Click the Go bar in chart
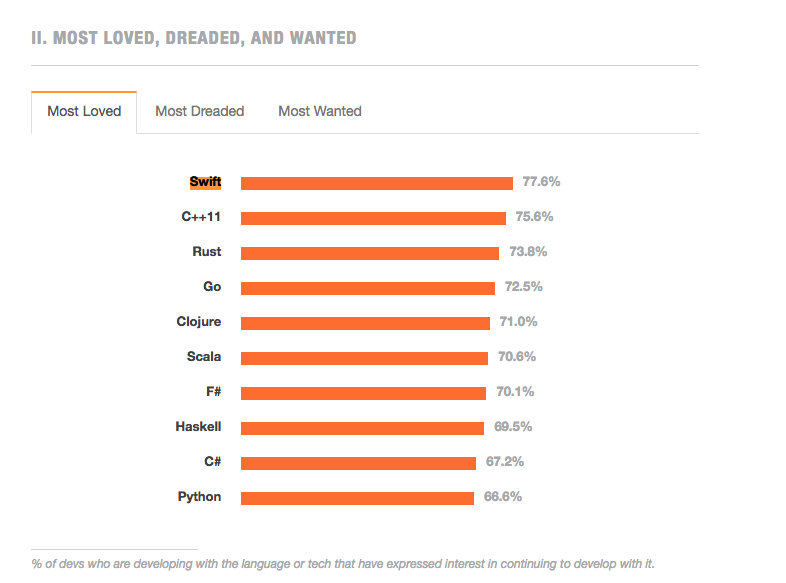The image size is (786, 583). [367, 288]
